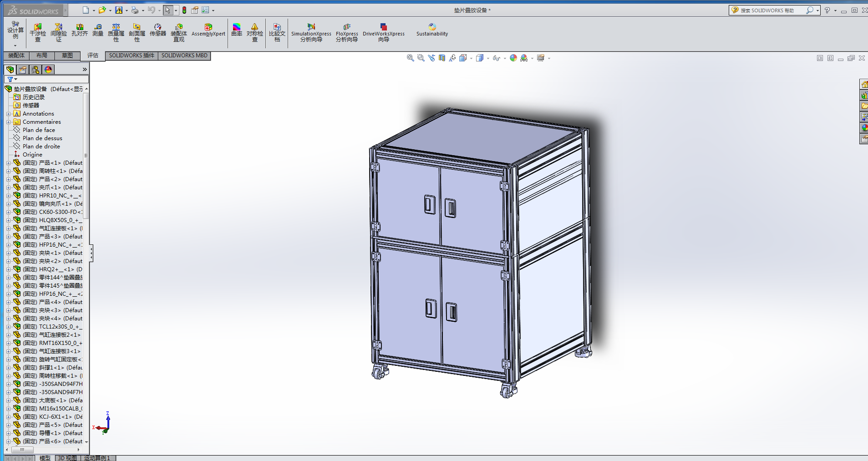Open the 干涉检查 interference check tool
868x461 pixels.
coord(38,33)
